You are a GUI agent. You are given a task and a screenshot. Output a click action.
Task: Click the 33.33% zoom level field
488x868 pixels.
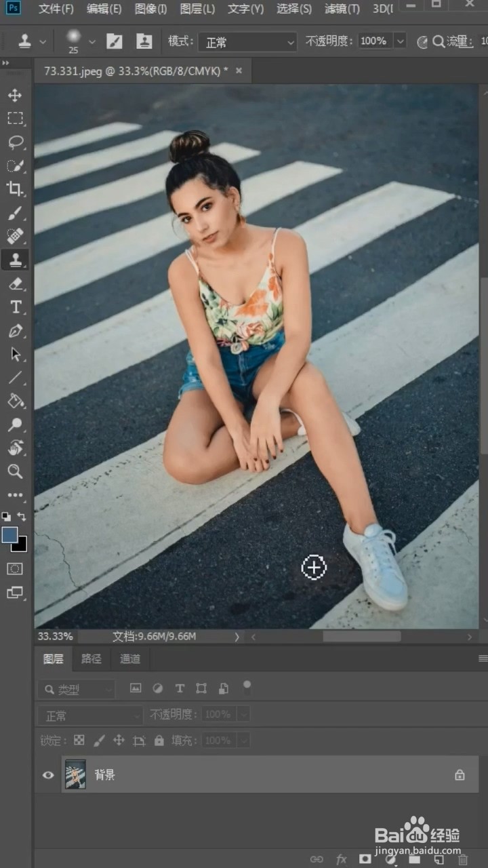[56, 636]
